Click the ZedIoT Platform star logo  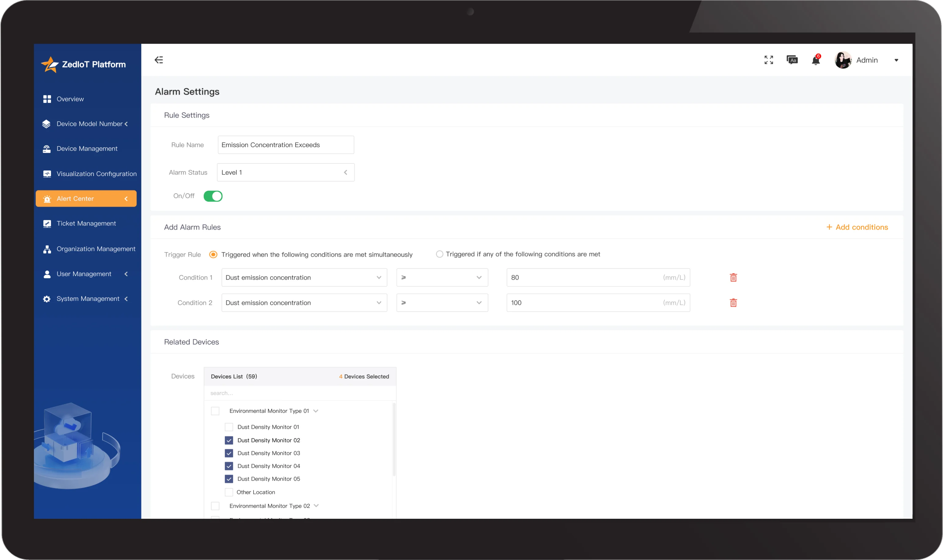coord(50,64)
